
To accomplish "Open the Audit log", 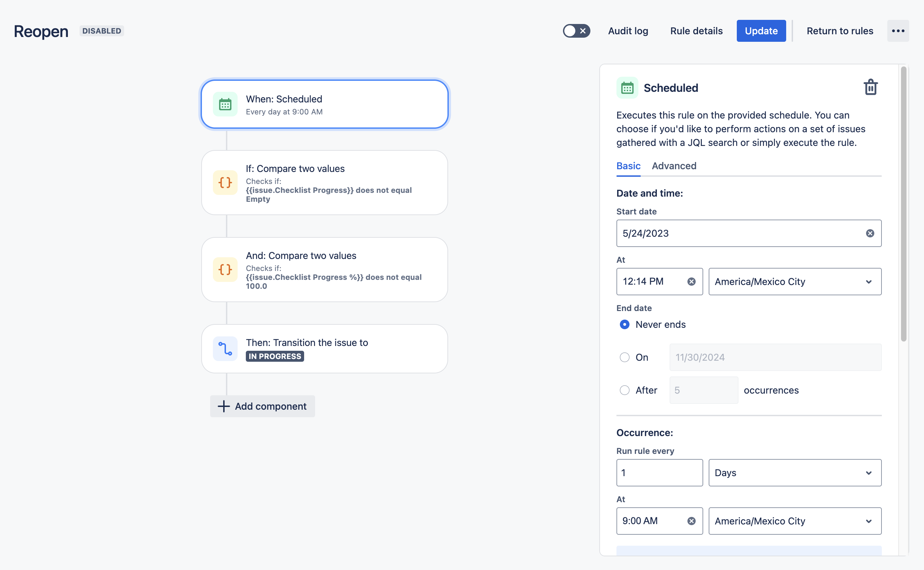I will tap(628, 31).
